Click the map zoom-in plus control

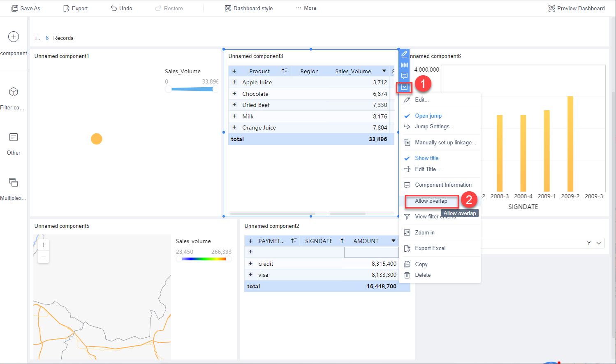[x=43, y=244]
